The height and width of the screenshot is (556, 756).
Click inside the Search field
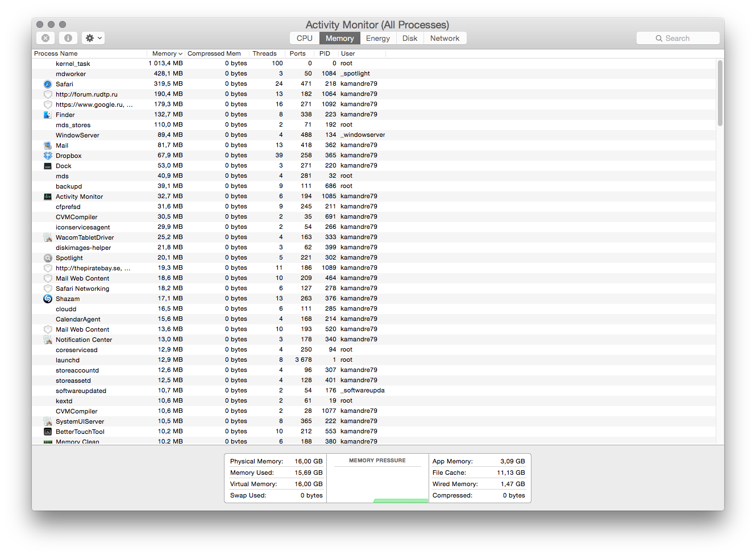(678, 38)
